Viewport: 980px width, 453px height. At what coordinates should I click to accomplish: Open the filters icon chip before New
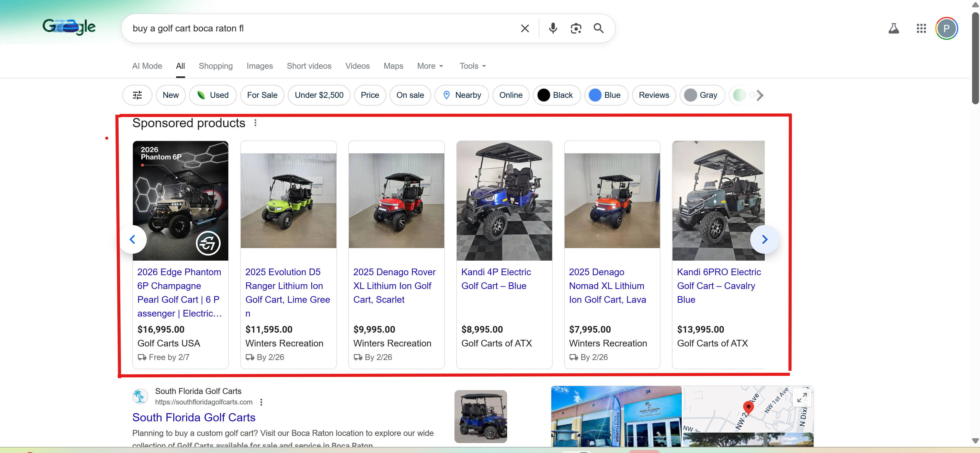pos(137,95)
